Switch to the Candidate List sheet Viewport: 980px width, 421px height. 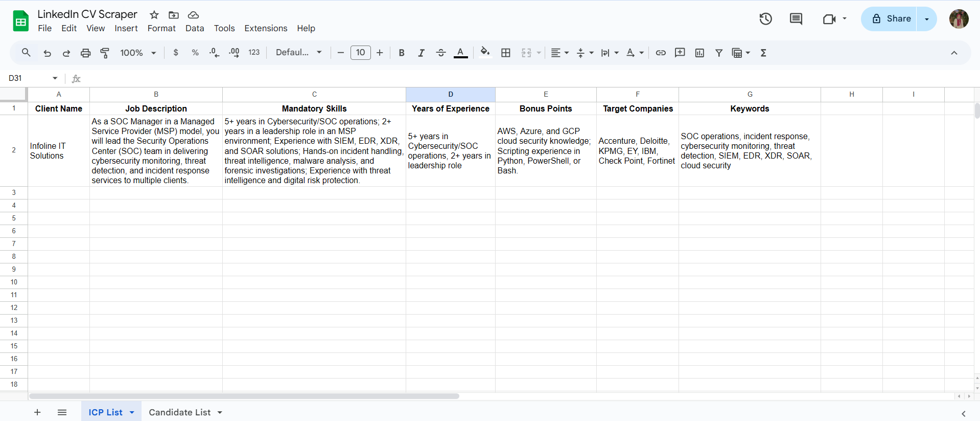(x=179, y=412)
